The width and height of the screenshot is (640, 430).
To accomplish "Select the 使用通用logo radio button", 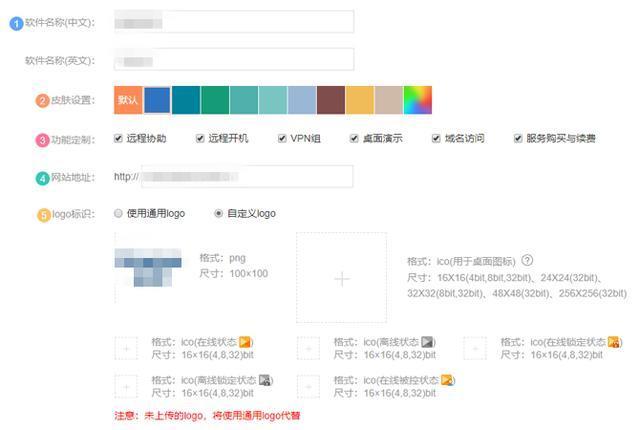I will pos(118,213).
